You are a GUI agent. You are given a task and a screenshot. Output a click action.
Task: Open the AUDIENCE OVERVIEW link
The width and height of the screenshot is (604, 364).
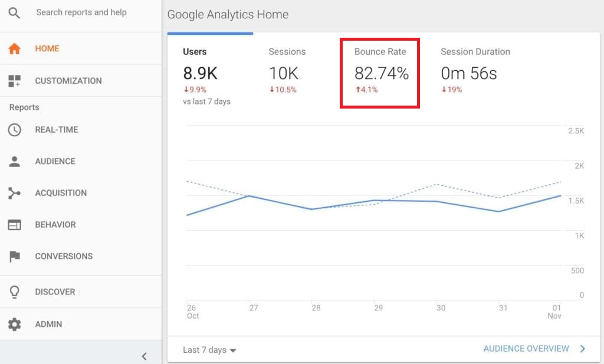pos(526,349)
